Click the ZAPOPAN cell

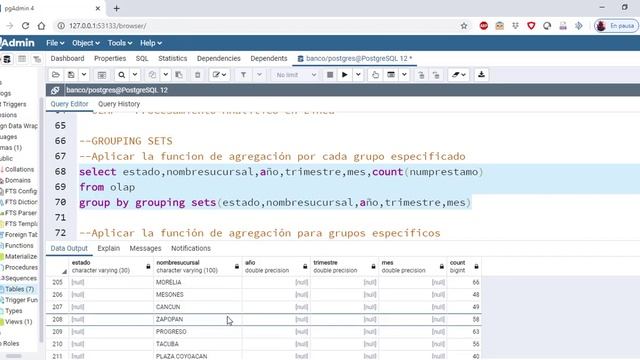[x=198, y=320]
